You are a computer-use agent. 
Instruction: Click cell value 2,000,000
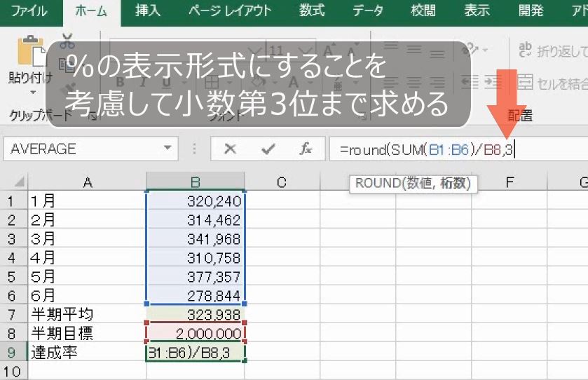196,334
